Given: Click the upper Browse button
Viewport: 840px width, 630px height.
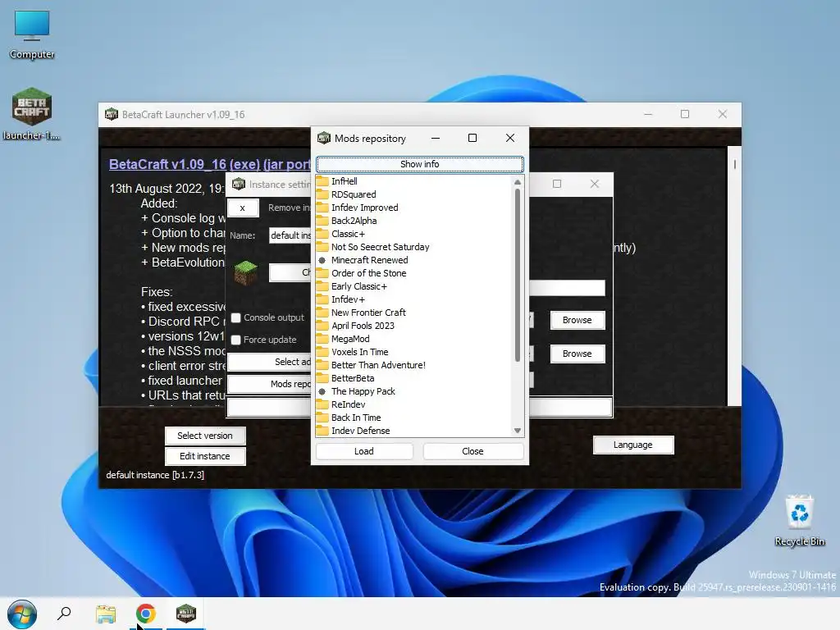Looking at the screenshot, I should [577, 320].
